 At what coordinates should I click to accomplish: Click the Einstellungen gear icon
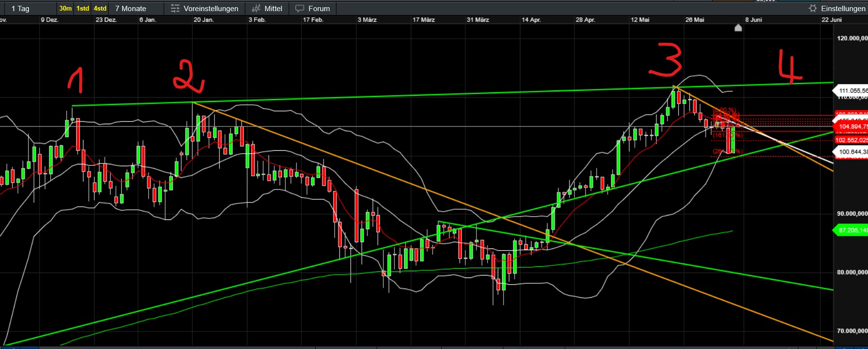point(812,8)
